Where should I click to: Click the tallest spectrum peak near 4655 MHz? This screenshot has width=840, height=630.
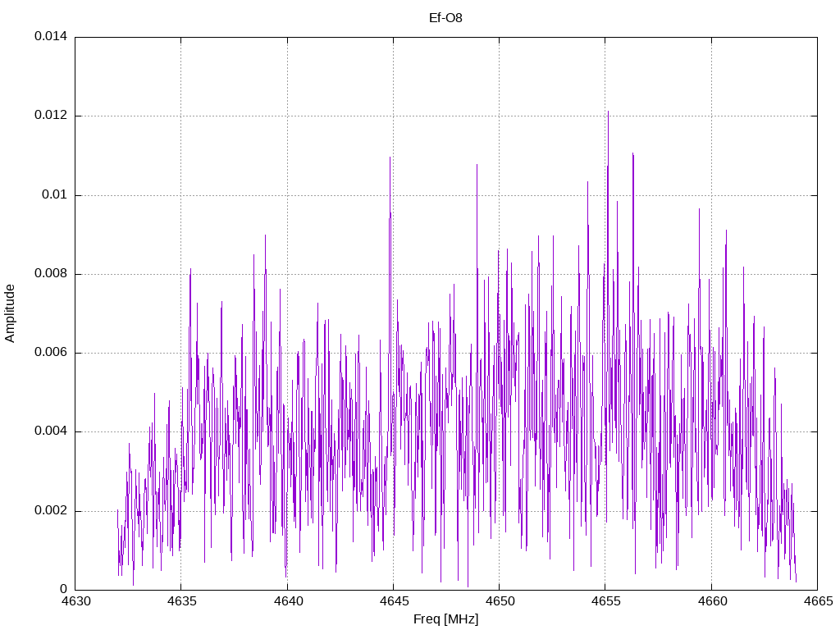tap(608, 112)
